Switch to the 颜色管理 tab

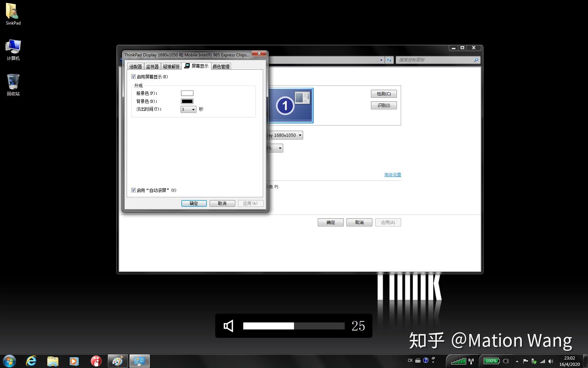(221, 66)
